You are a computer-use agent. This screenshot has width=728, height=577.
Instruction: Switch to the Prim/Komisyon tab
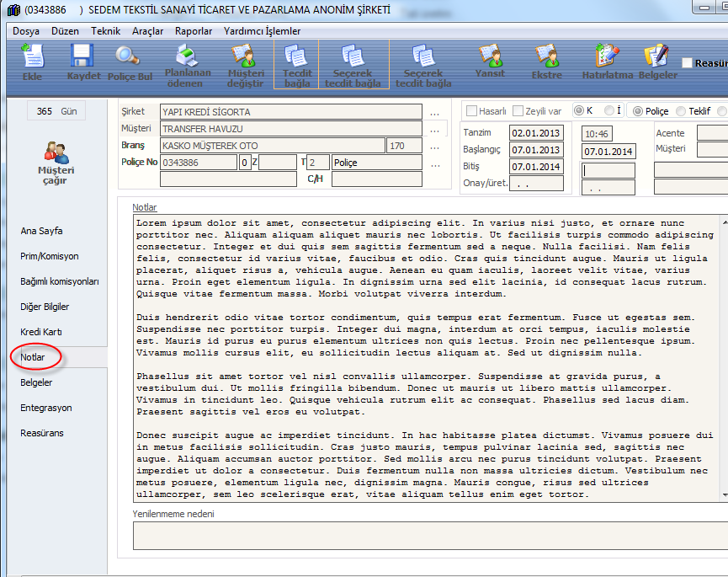[x=50, y=256]
